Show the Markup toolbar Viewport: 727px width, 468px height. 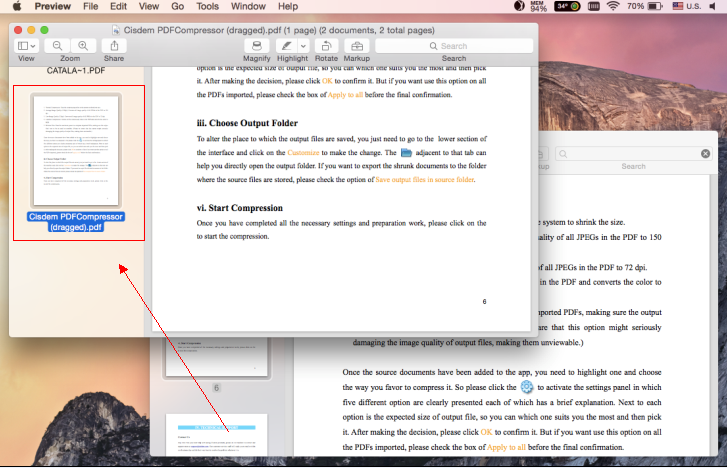pyautogui.click(x=357, y=46)
